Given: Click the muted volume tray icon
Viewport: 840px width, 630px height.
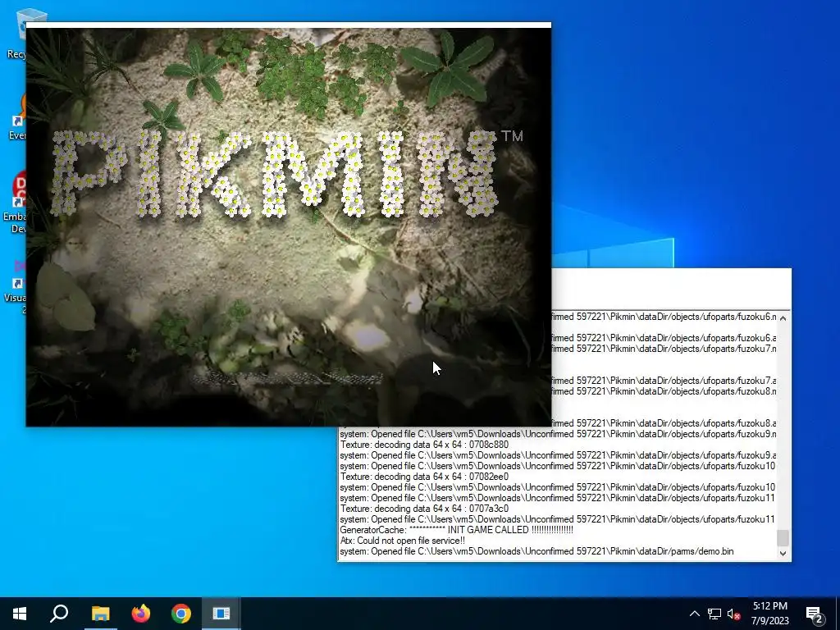Looking at the screenshot, I should tap(734, 614).
